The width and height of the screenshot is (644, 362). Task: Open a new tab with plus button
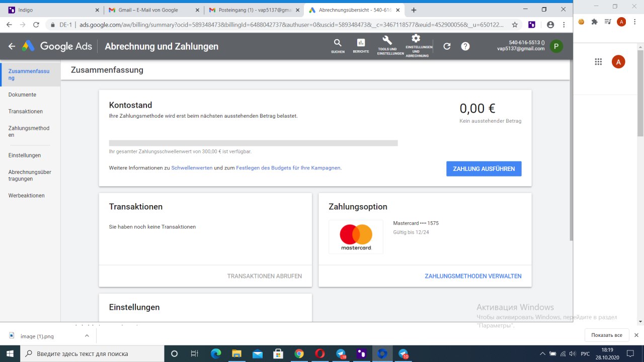[x=414, y=10]
